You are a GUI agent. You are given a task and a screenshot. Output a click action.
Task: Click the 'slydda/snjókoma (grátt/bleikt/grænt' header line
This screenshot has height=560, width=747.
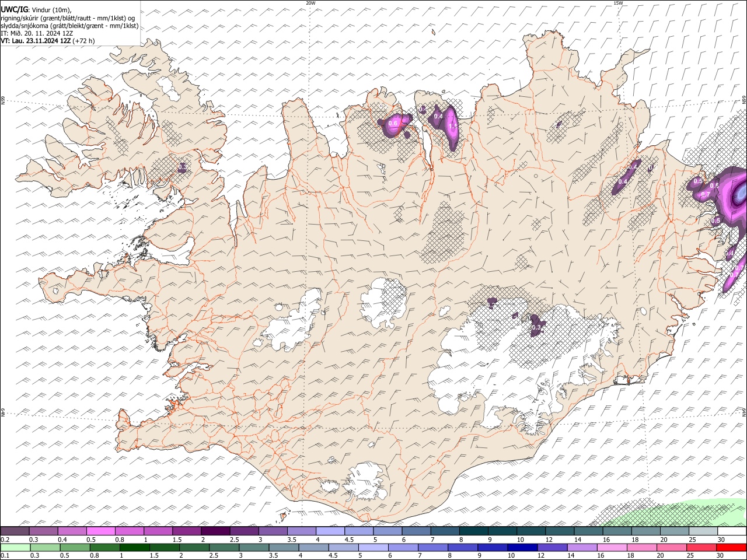[x=69, y=26]
